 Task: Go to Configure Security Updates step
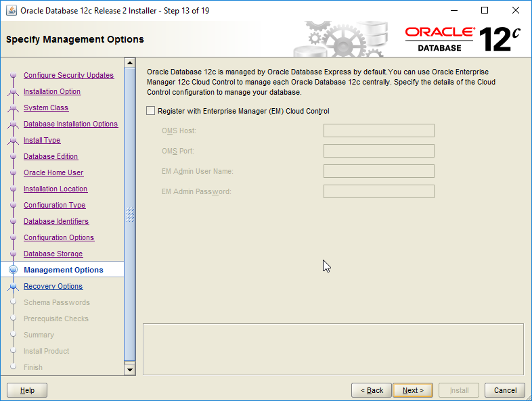[68, 75]
